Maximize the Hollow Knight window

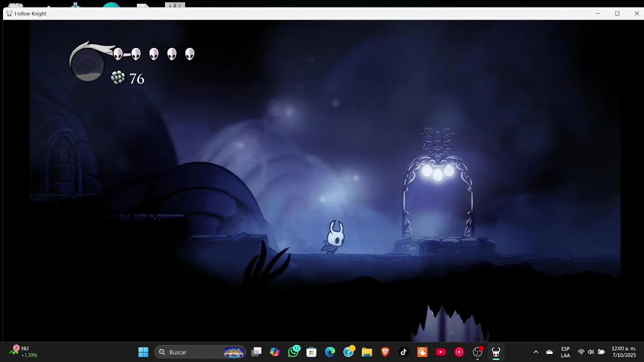pos(617,14)
